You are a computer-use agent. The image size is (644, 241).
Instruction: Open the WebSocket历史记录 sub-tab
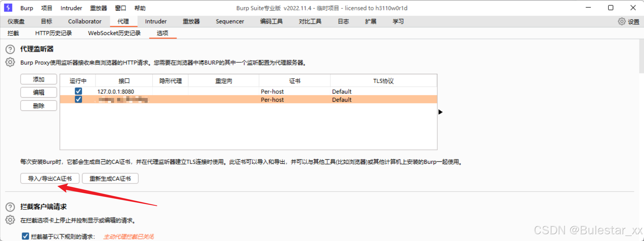[114, 33]
